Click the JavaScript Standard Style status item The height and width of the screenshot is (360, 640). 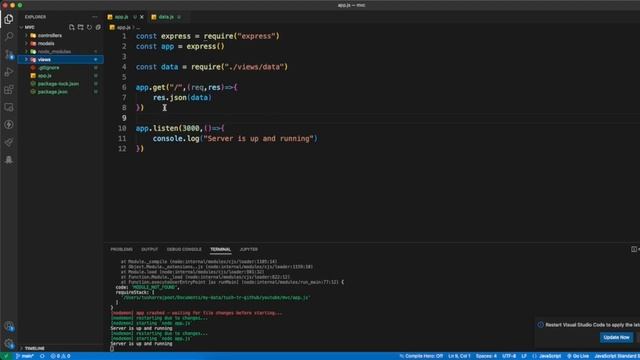click(x=617, y=356)
